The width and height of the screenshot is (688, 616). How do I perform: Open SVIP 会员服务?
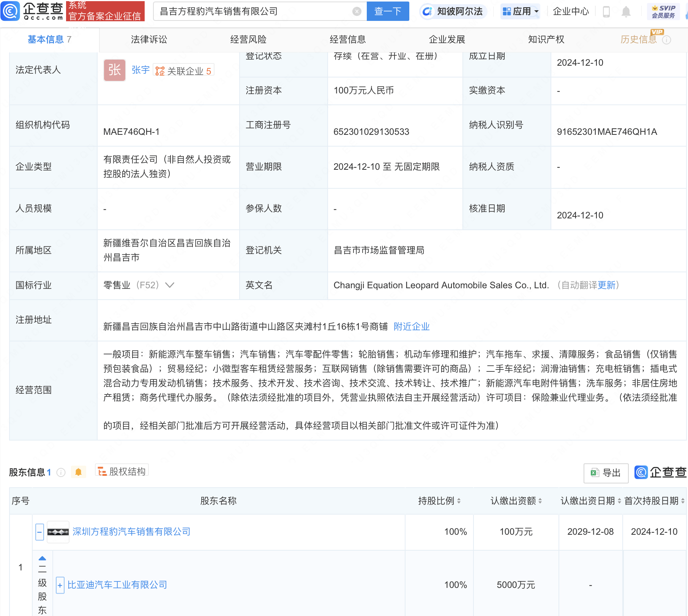(663, 12)
